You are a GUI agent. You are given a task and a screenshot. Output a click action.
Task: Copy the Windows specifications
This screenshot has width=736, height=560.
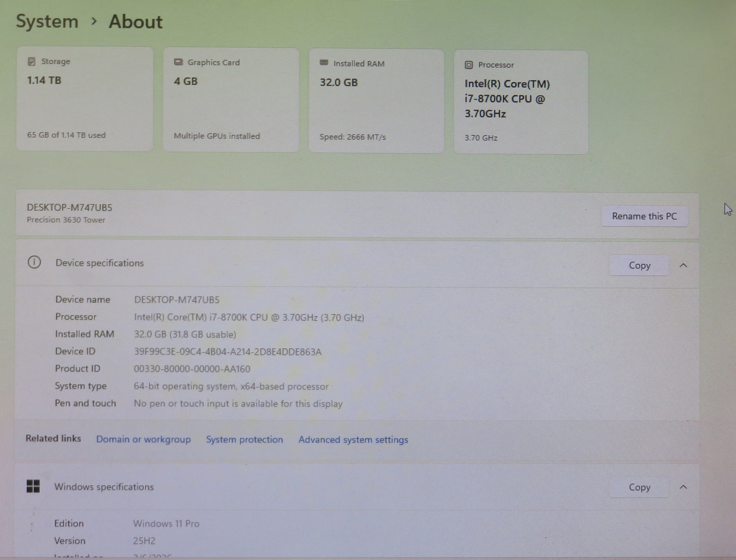638,487
